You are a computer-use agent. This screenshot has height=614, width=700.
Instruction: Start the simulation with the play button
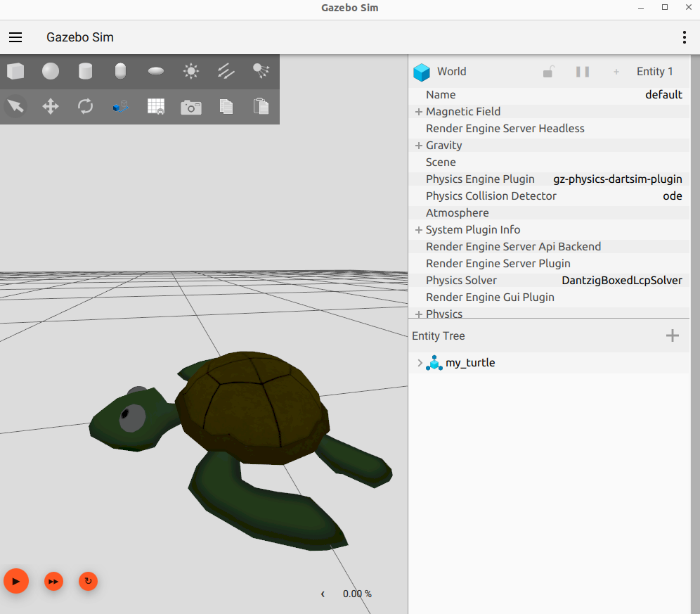pyautogui.click(x=16, y=581)
